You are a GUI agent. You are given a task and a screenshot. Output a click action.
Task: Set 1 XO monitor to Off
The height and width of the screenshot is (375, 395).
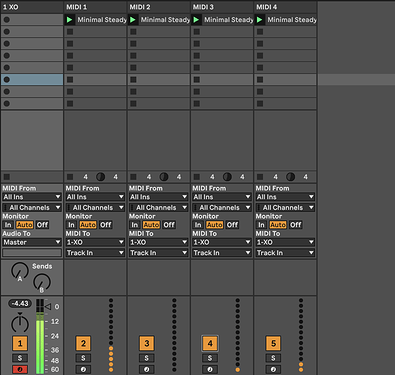coord(42,225)
